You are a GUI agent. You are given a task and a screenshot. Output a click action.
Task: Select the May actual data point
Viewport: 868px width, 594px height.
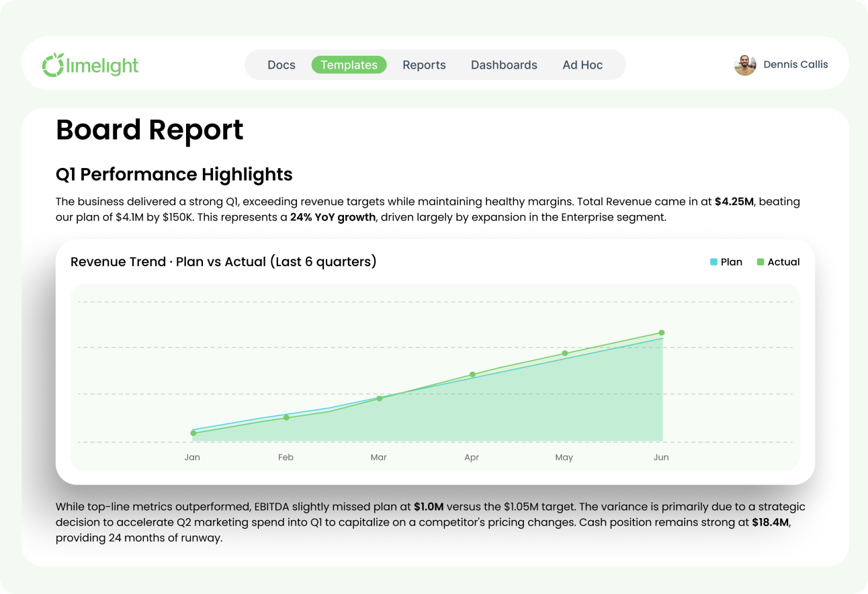coord(565,353)
